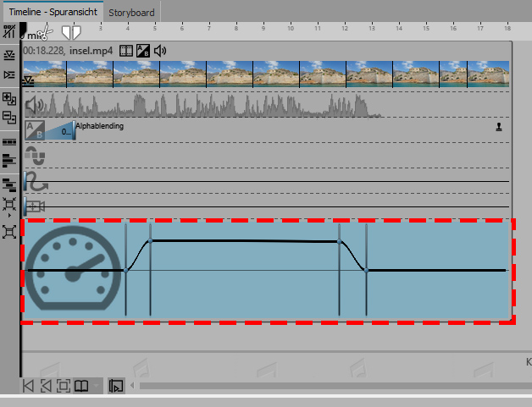The image size is (532, 407).
Task: Jump to start with the bottom bar's first icon
Action: [28, 386]
